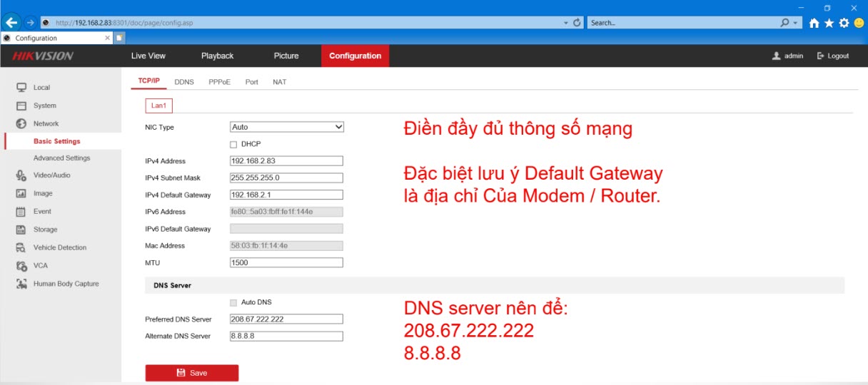Click the System icon in sidebar
The image size is (868, 385).
(21, 106)
